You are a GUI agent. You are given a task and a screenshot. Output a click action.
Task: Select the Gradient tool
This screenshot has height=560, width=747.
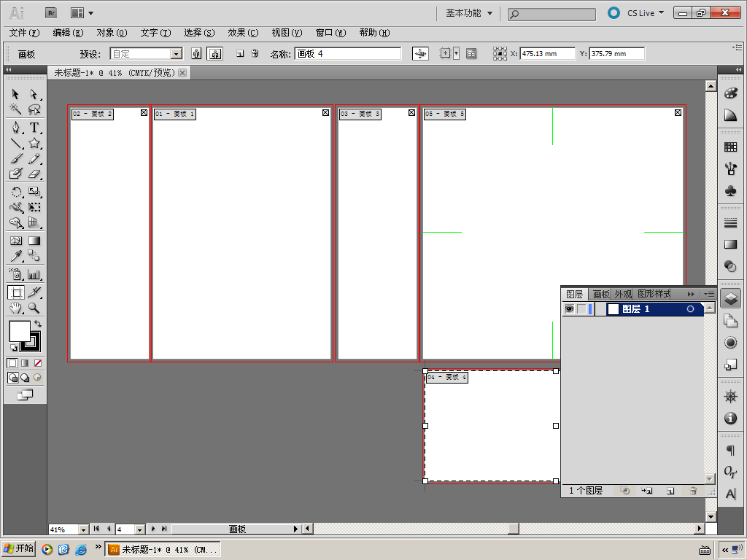[34, 241]
